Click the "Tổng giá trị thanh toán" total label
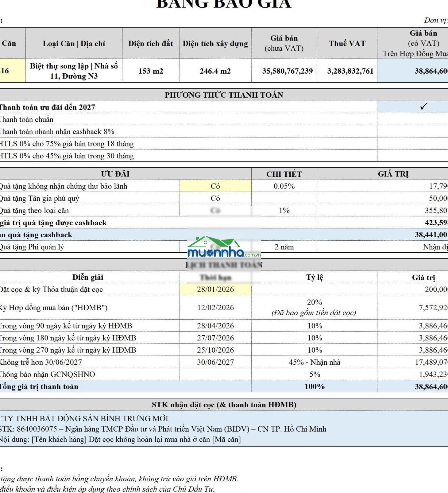 [x=39, y=386]
